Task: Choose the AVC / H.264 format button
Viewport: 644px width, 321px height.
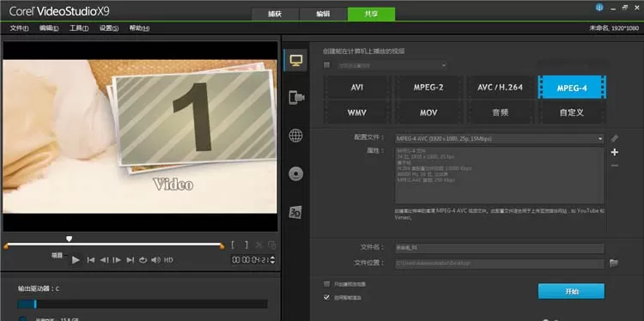Action: pyautogui.click(x=500, y=88)
